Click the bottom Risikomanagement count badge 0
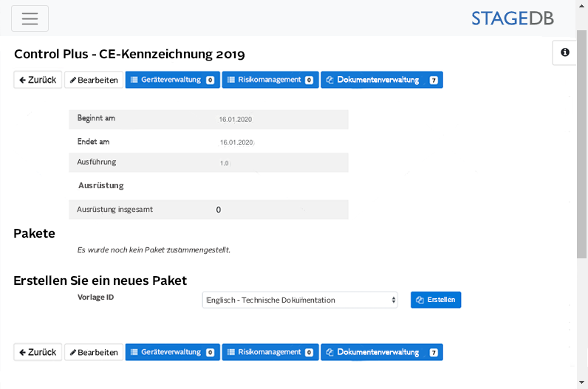 [309, 353]
